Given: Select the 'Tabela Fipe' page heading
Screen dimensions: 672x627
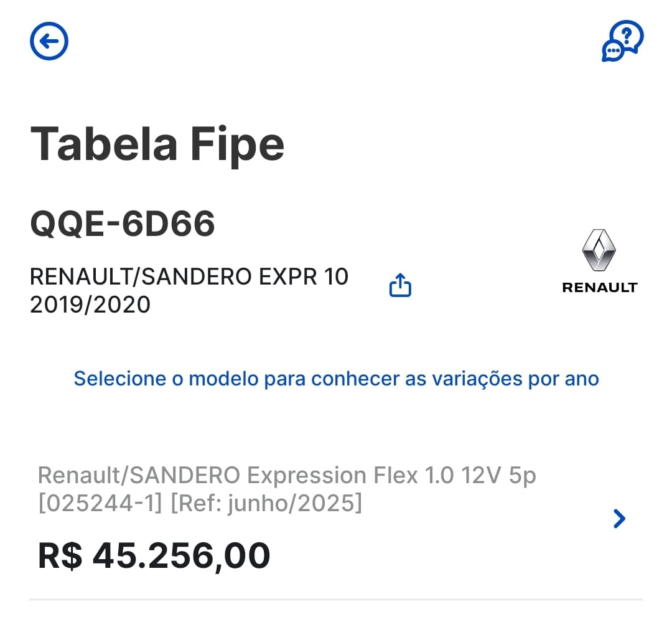Looking at the screenshot, I should tap(157, 143).
